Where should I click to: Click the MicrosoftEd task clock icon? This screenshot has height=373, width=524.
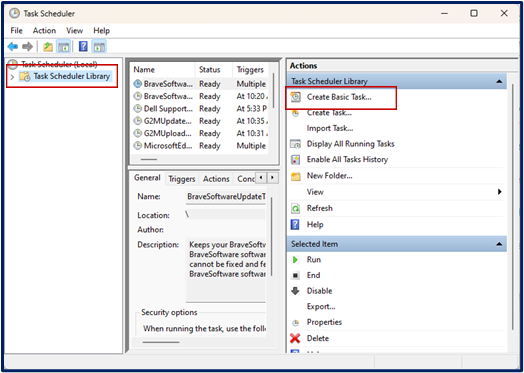point(138,146)
